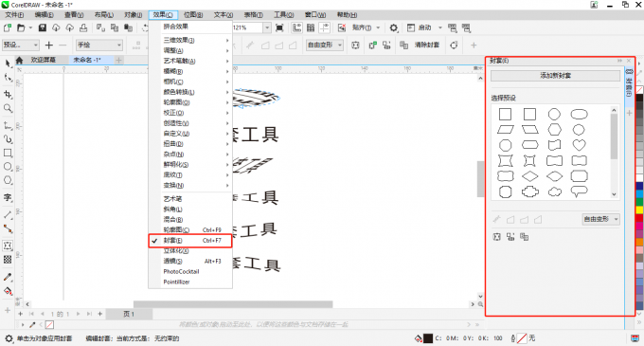Select the Interactive Fill tool
Viewport: 644px width, 346px height.
(8, 291)
